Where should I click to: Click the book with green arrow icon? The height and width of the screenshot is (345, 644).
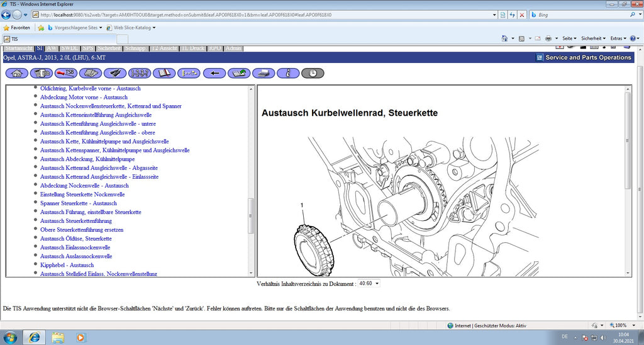coord(239,73)
